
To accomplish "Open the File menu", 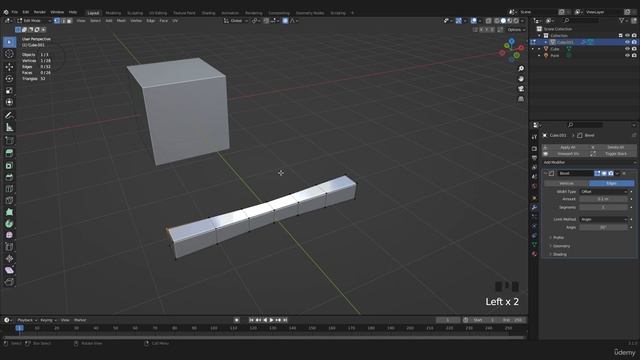I will point(15,12).
